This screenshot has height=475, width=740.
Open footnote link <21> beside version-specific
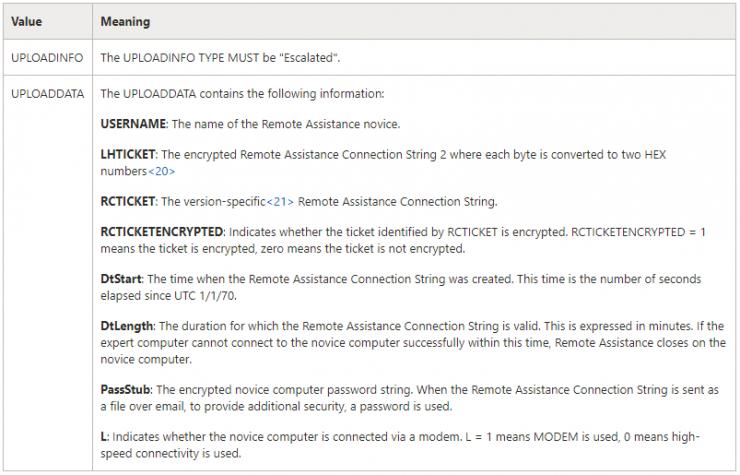coord(280,202)
